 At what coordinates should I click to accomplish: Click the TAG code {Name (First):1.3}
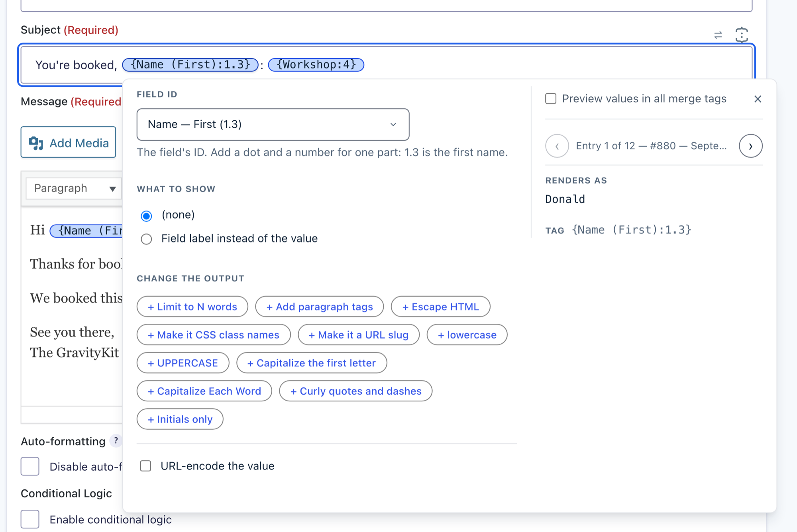632,230
